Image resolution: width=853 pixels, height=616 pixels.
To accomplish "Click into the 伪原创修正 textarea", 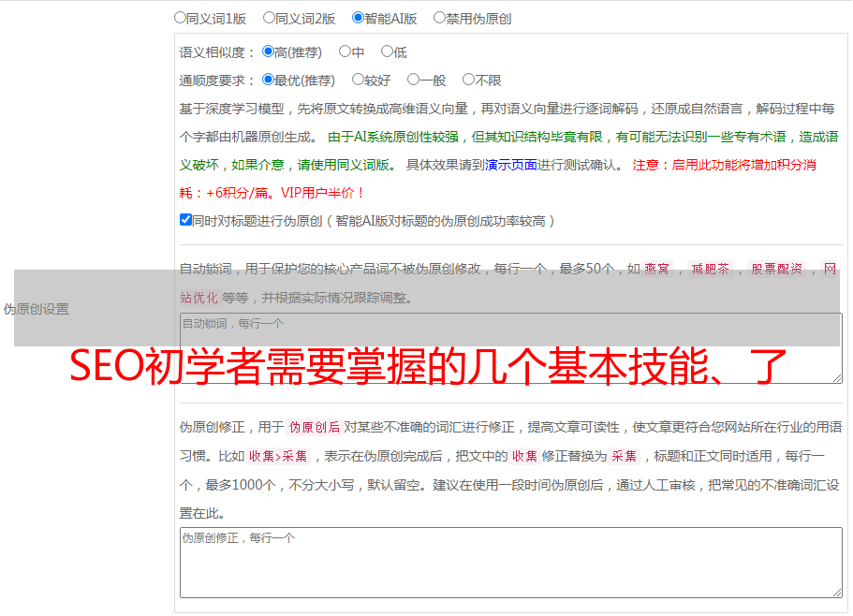I will (x=511, y=563).
